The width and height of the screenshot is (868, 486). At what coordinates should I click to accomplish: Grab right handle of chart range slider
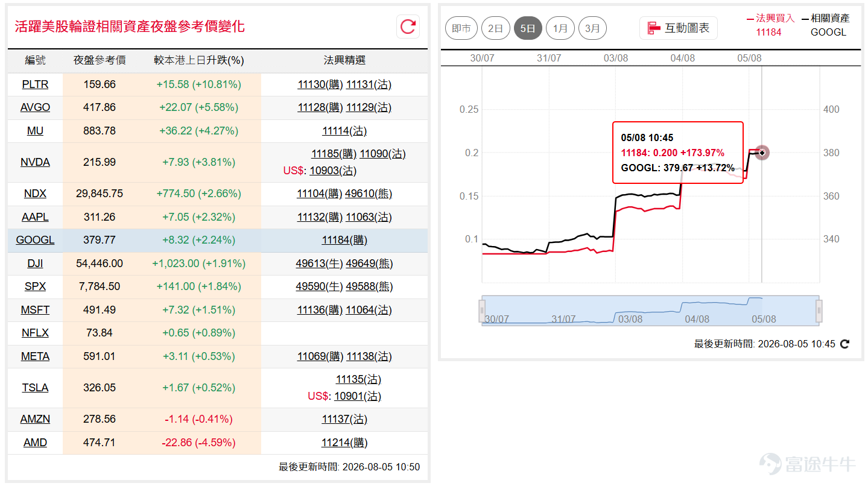(x=819, y=311)
